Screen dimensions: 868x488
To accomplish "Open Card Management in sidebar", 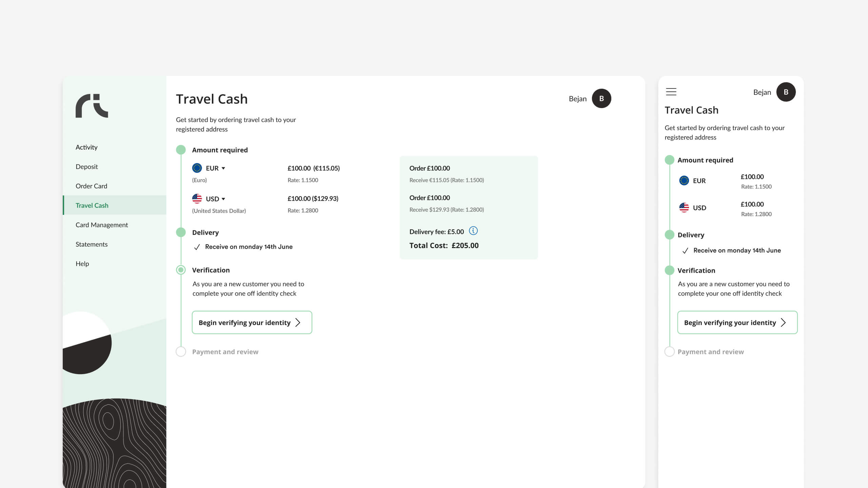I will 102,225.
